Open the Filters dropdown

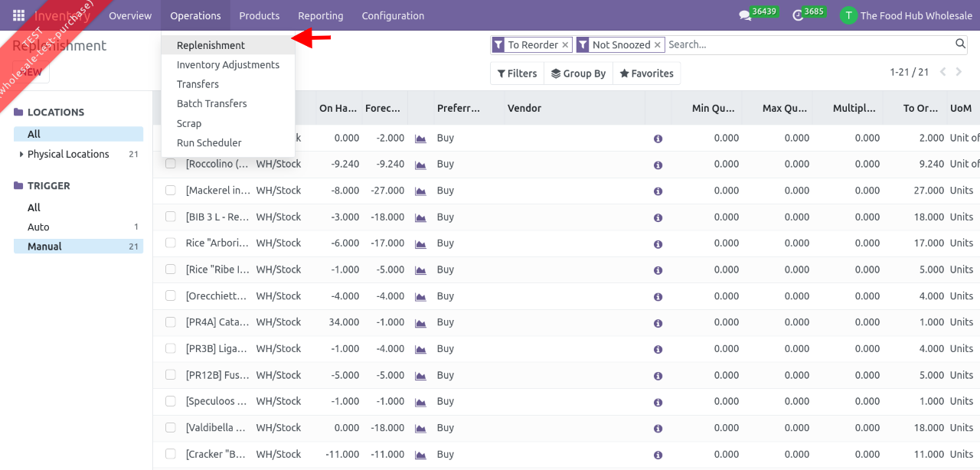(517, 73)
